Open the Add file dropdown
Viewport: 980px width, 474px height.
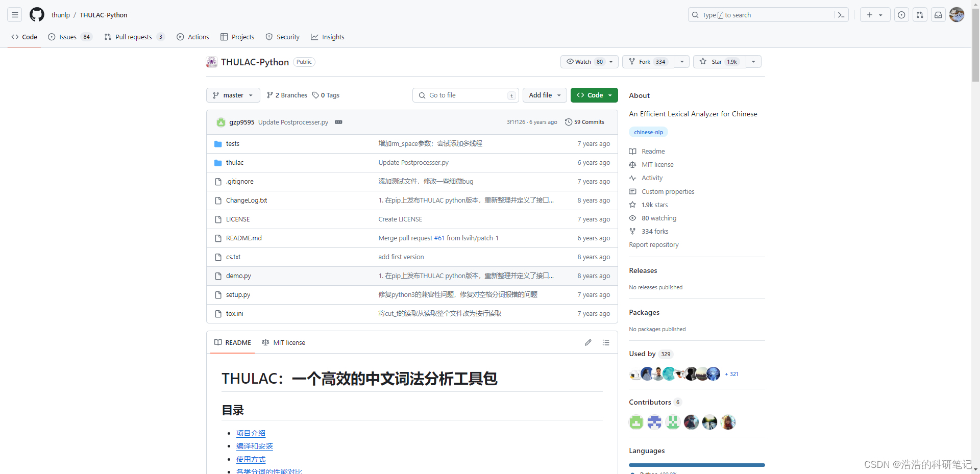[x=545, y=95]
